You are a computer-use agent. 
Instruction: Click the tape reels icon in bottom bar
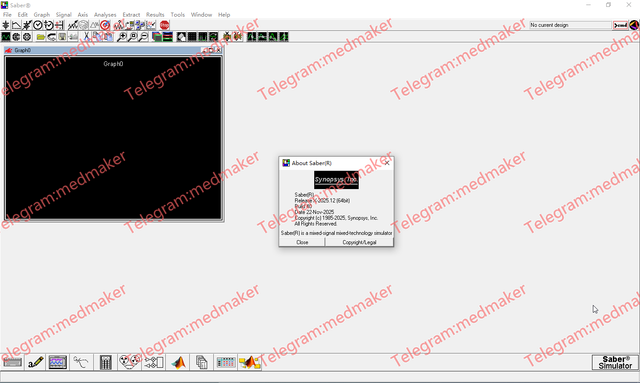coord(129,362)
